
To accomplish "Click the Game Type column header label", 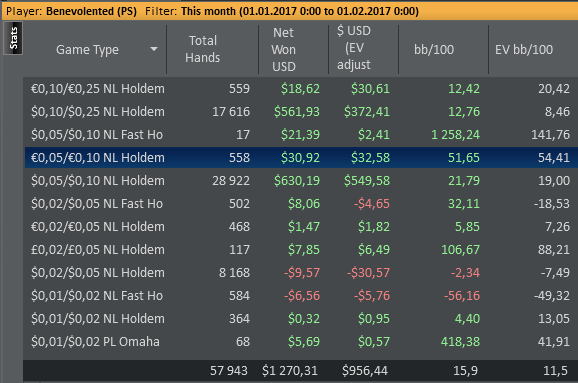I will [x=87, y=49].
